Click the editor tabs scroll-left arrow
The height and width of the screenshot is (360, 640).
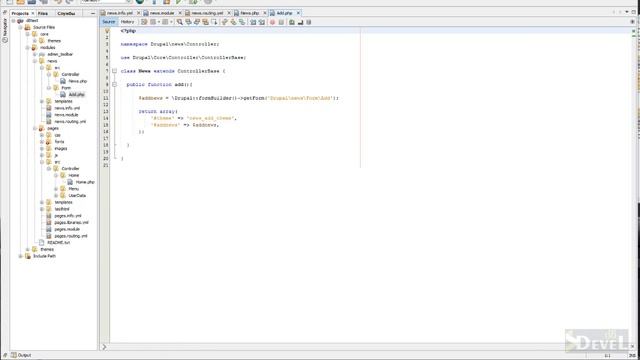(x=614, y=13)
